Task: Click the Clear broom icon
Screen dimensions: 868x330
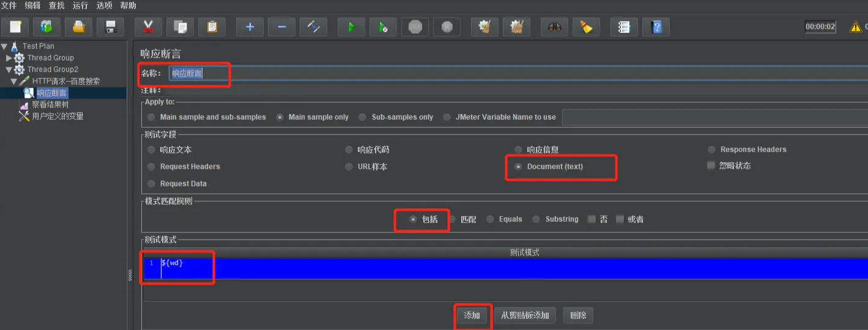Action: point(485,27)
